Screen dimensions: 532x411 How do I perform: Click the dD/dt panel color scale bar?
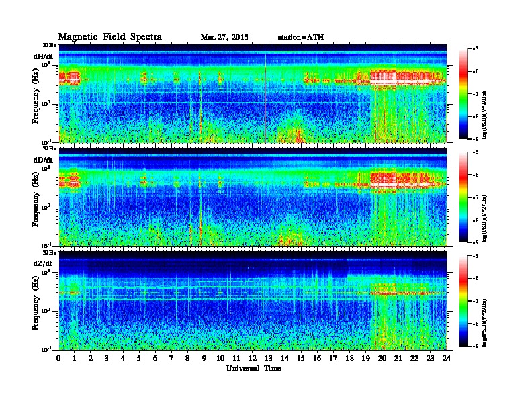click(x=463, y=197)
